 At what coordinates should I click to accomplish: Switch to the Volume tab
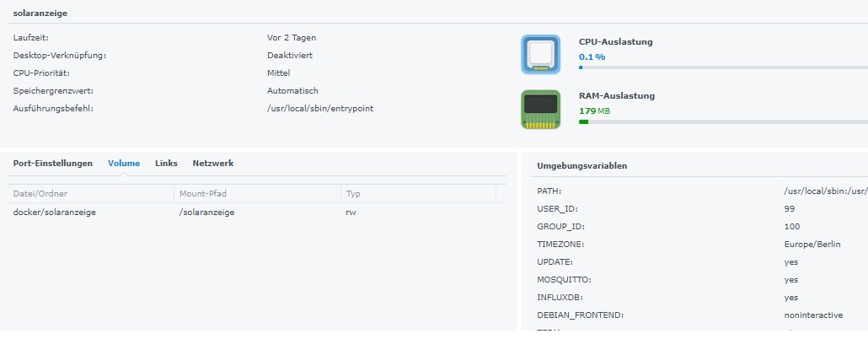tap(124, 163)
